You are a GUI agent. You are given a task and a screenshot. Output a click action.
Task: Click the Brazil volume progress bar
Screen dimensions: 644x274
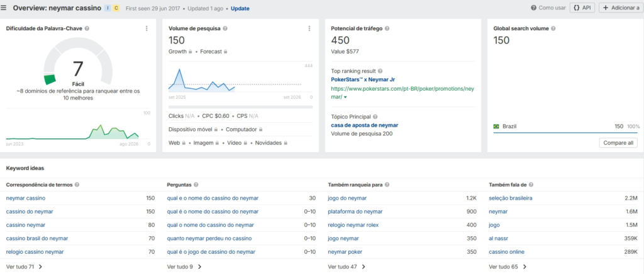coord(565,132)
